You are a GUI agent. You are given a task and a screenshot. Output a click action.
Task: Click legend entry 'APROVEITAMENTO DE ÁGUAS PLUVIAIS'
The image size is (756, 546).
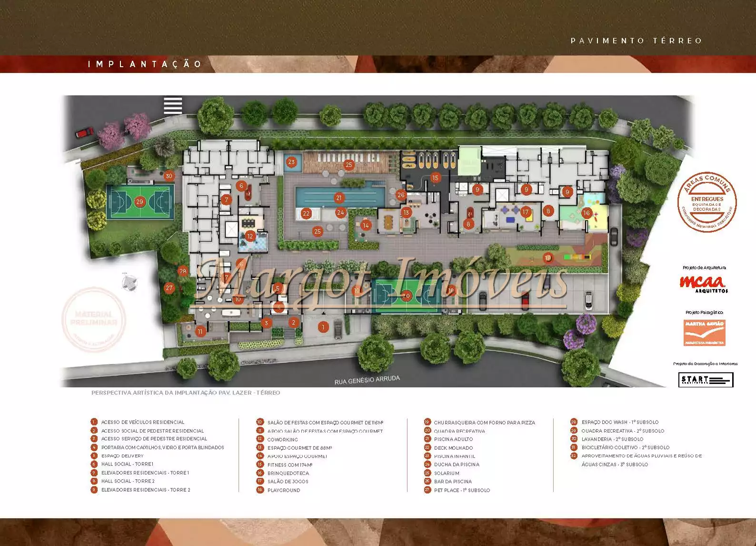point(642,460)
